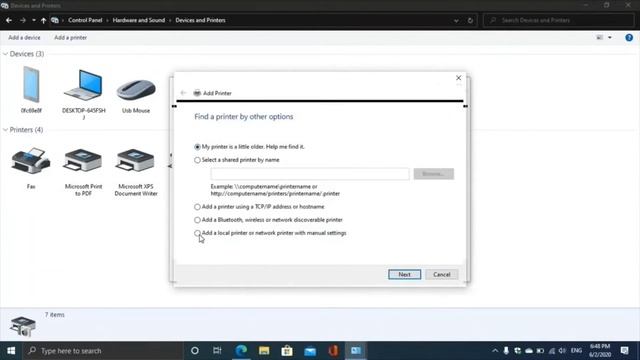Click active Control Panel taskbar icon
Screen dimensions: 640x360
click(356, 351)
